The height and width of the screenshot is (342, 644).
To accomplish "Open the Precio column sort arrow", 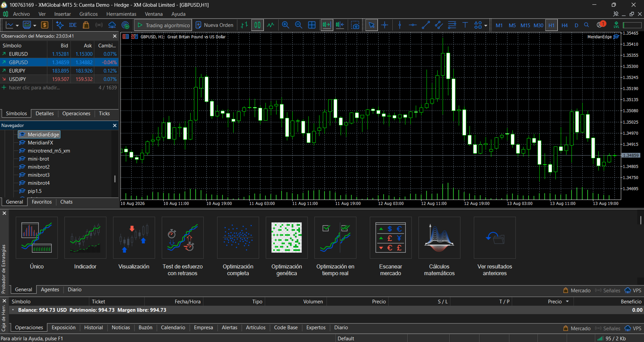I will click(567, 301).
